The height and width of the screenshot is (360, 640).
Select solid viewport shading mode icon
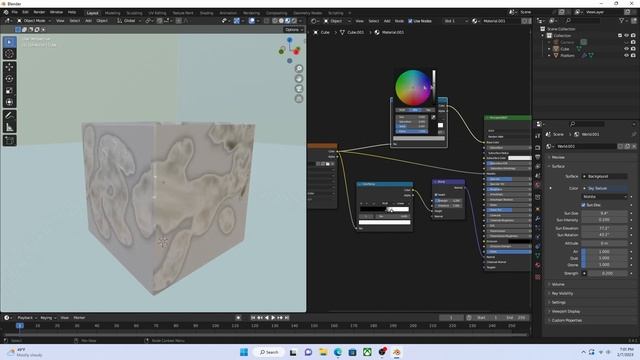[x=281, y=20]
